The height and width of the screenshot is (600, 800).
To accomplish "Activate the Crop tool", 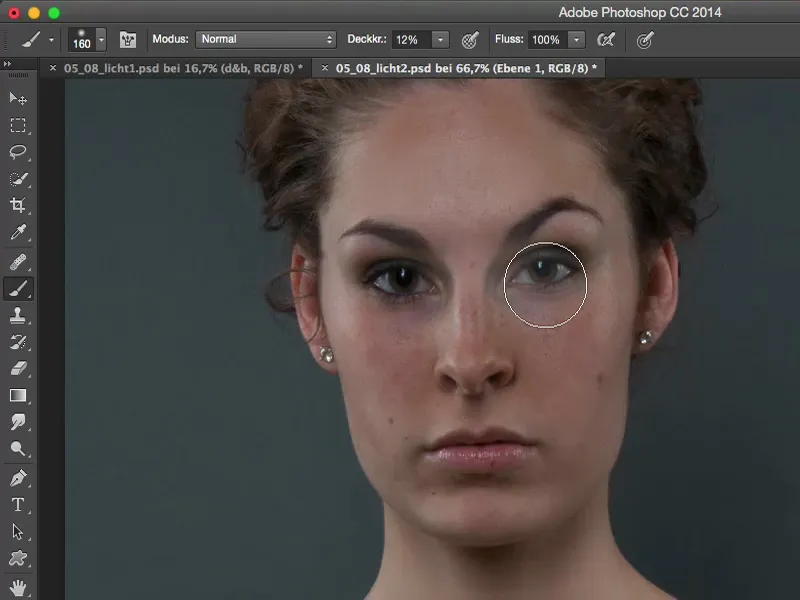I will click(x=18, y=205).
